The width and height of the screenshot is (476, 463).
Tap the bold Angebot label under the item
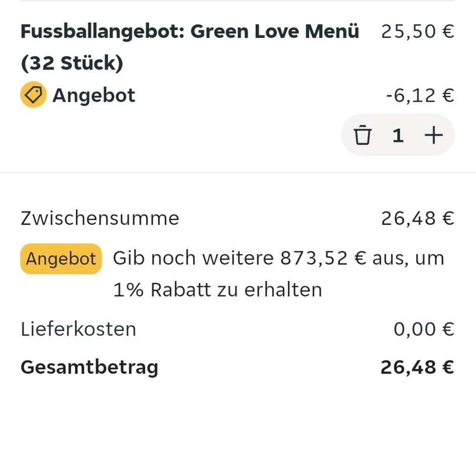tap(94, 95)
